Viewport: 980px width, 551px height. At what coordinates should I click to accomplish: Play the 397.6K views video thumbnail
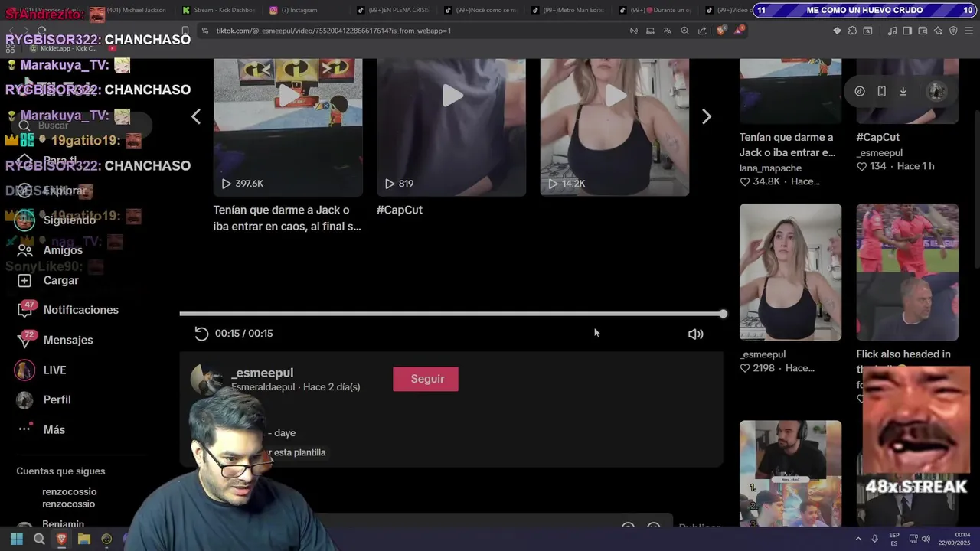(288, 127)
